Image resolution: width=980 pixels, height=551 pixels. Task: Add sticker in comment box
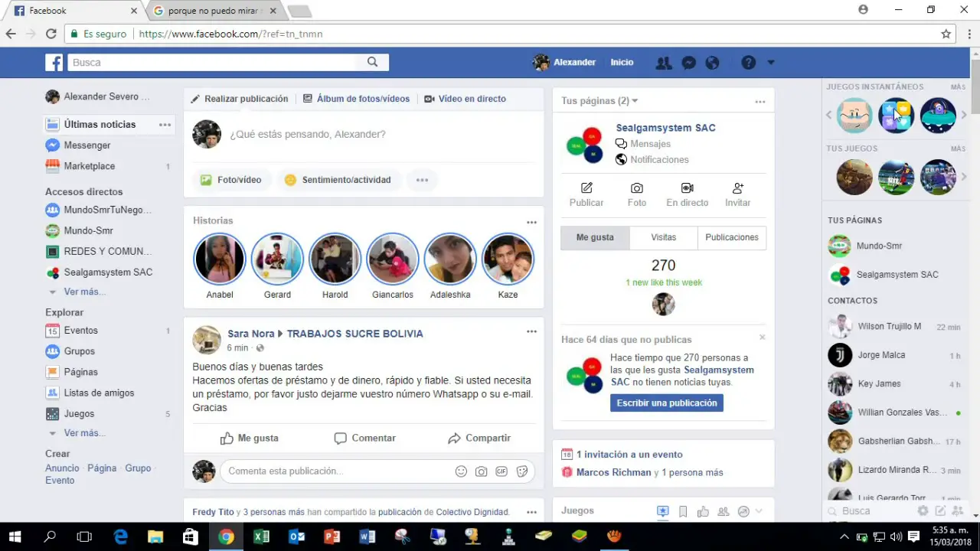(x=522, y=471)
